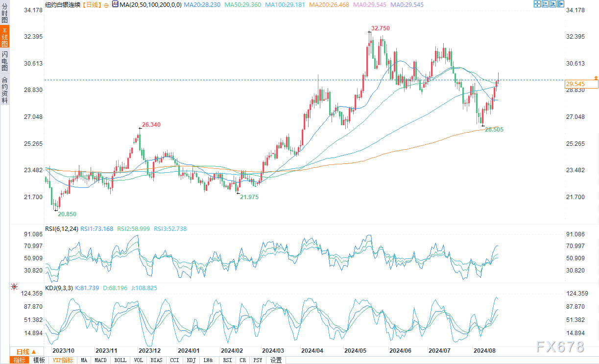Image resolution: width=599 pixels, height=364 pixels.
Task: Click the RSI(6,12,24) parameters label
Action: pos(62,228)
